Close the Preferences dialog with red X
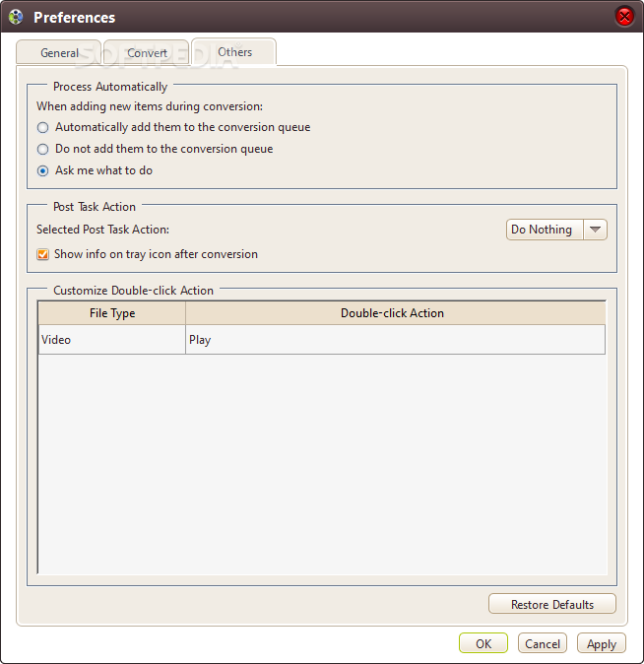The width and height of the screenshot is (644, 664). (x=624, y=17)
